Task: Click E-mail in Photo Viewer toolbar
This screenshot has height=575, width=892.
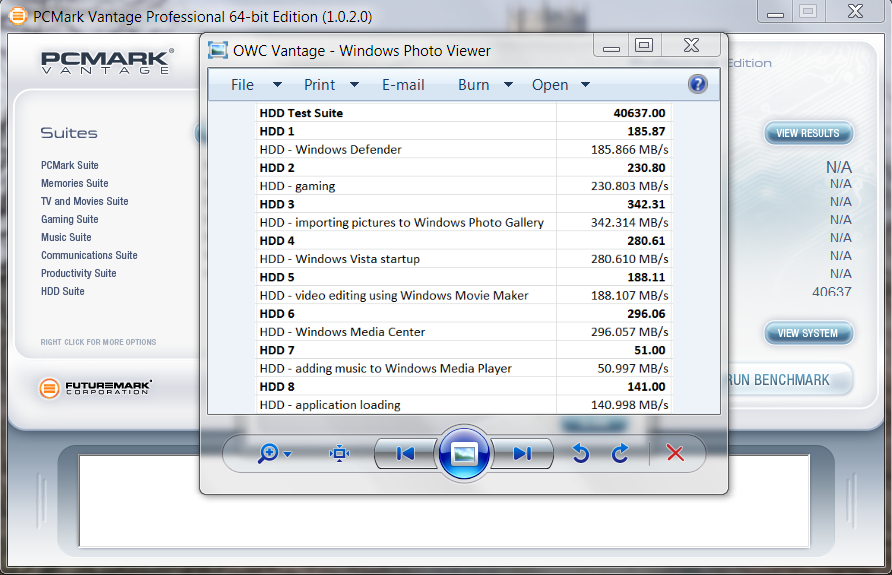Action: [403, 85]
